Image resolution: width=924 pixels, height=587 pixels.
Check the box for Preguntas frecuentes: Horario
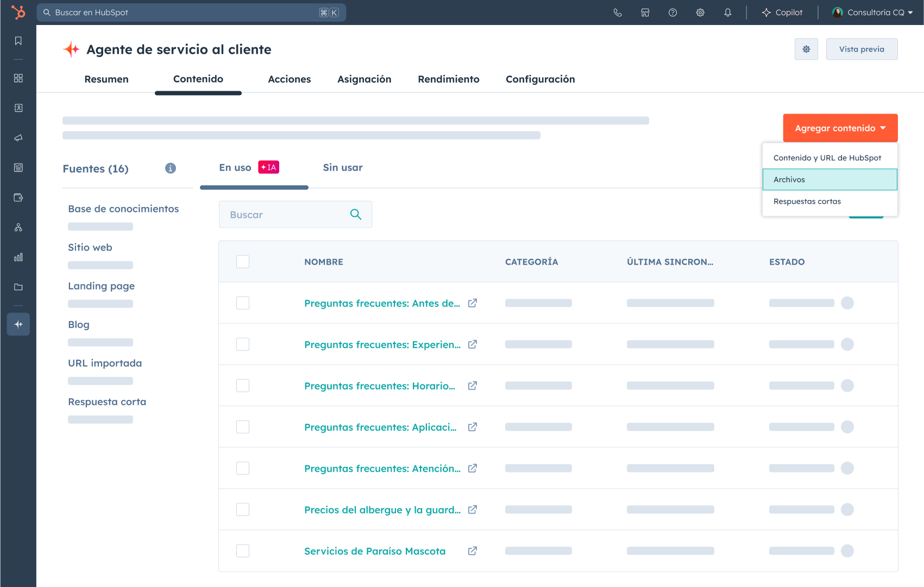[x=243, y=385]
